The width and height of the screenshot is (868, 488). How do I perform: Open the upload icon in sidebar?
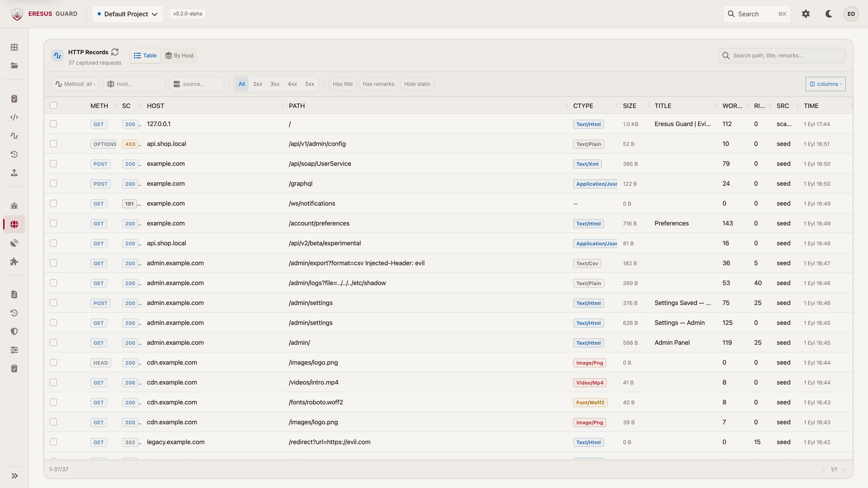tap(14, 173)
